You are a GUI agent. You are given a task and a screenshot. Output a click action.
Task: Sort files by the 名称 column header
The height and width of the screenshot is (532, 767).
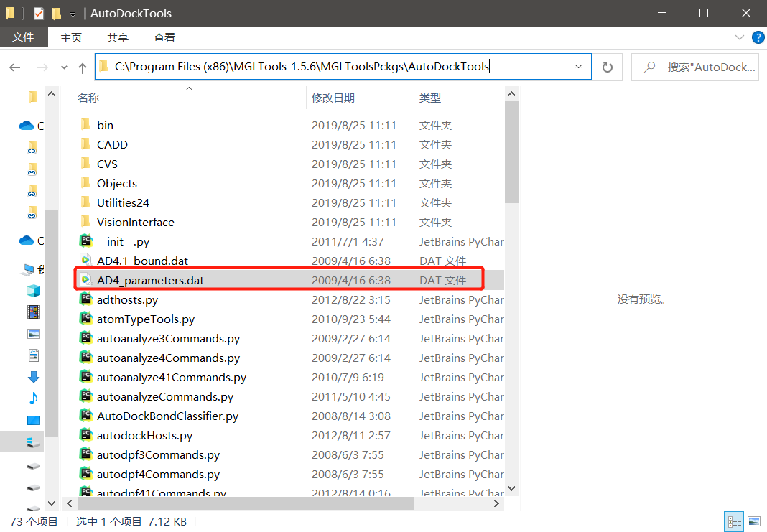point(88,98)
